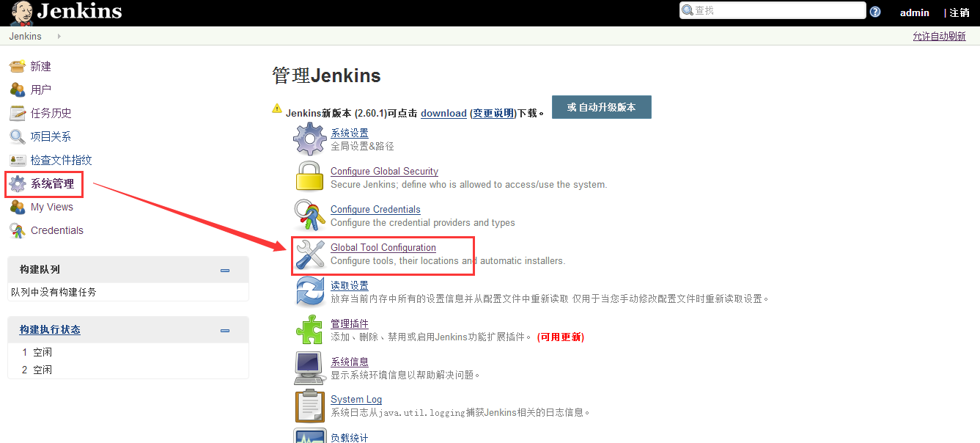
Task: Click the System Log clipboard icon
Action: pyautogui.click(x=310, y=406)
